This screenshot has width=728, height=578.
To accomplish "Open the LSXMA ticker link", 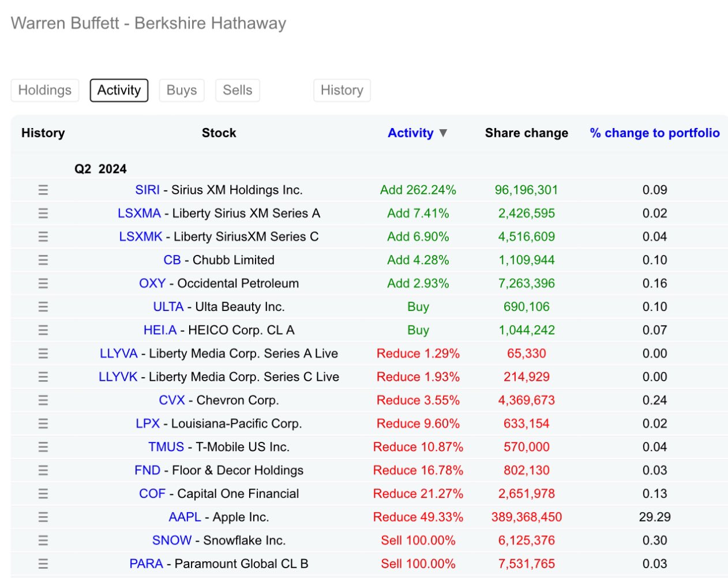I will pyautogui.click(x=139, y=213).
